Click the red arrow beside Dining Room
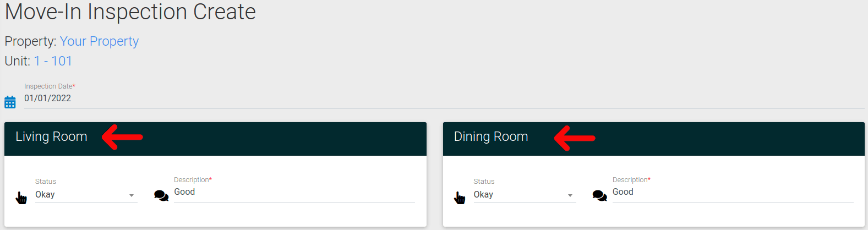This screenshot has width=868, height=230. (x=575, y=138)
